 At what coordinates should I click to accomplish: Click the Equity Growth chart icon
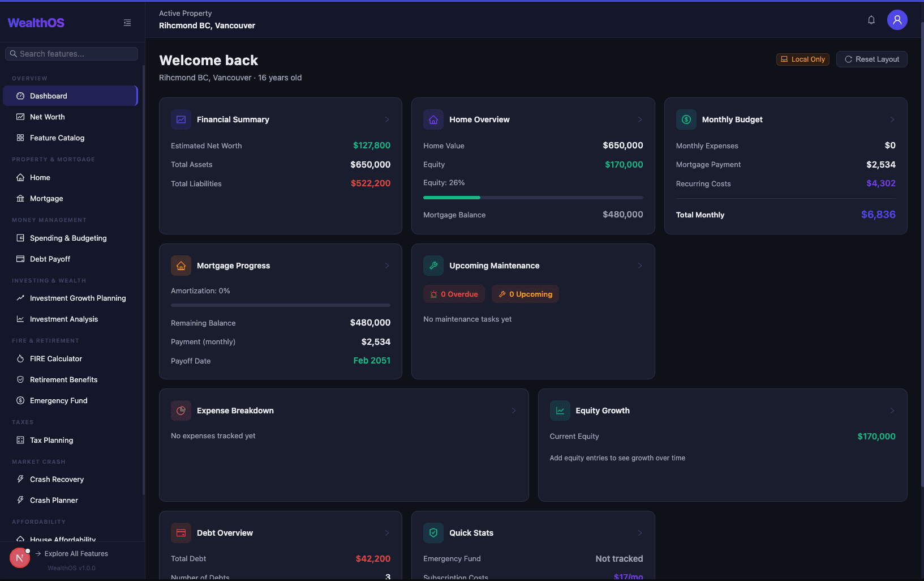(x=559, y=411)
